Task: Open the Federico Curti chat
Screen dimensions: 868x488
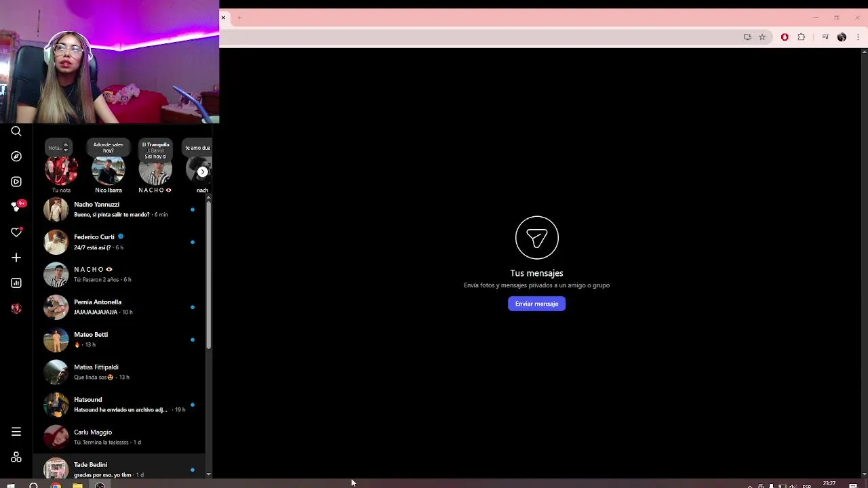Action: [x=119, y=242]
